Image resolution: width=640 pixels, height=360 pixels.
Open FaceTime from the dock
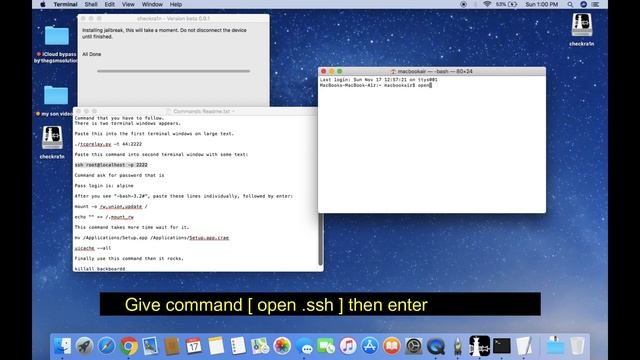tap(326, 346)
